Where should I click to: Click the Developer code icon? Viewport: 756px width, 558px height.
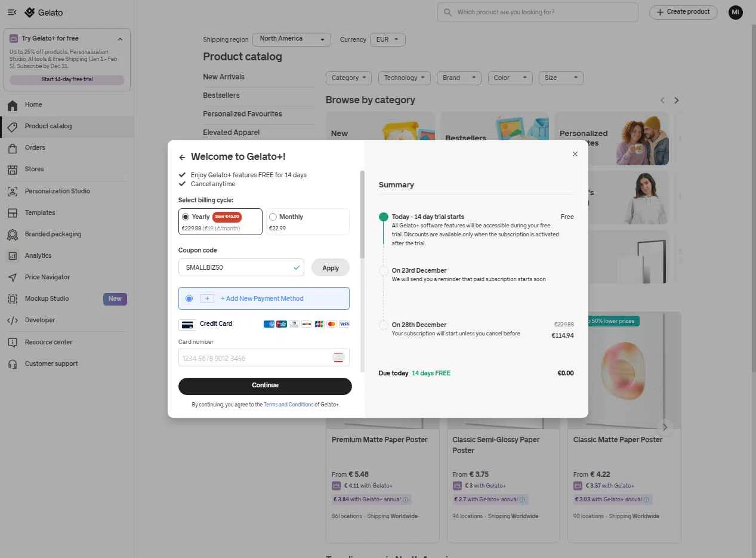pyautogui.click(x=13, y=320)
